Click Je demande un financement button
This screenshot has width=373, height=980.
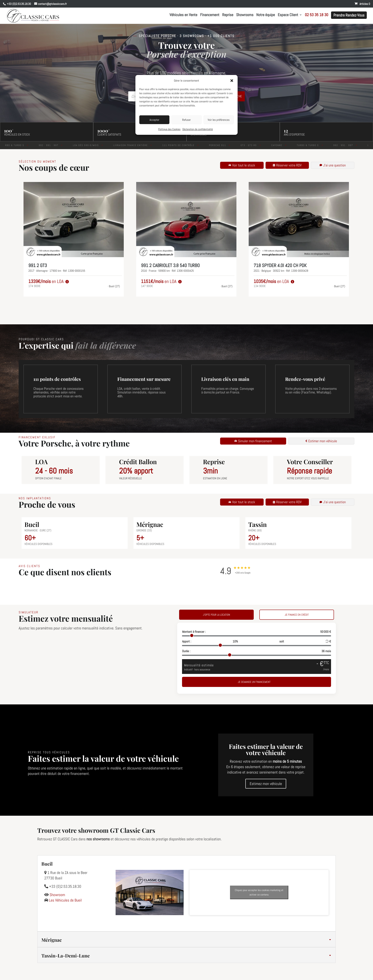pyautogui.click(x=256, y=682)
